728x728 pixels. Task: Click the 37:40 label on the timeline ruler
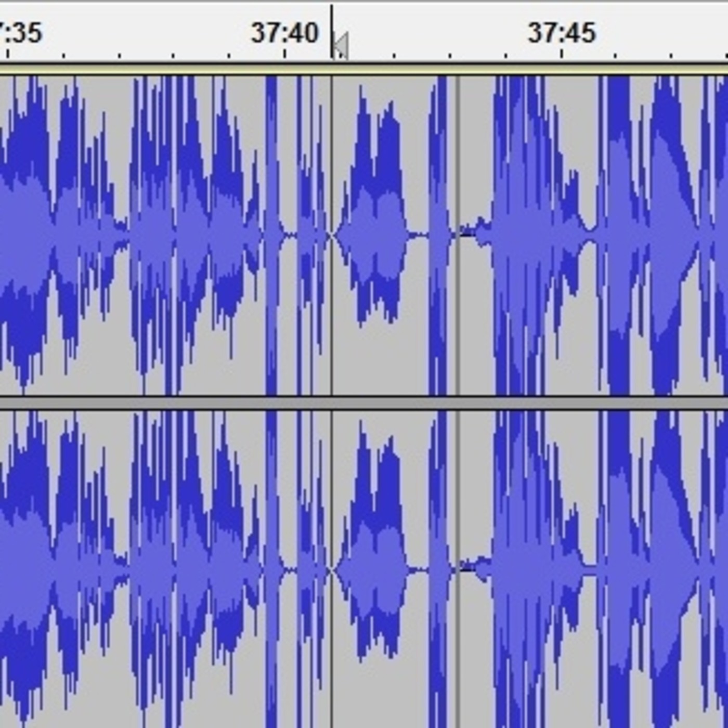point(284,33)
